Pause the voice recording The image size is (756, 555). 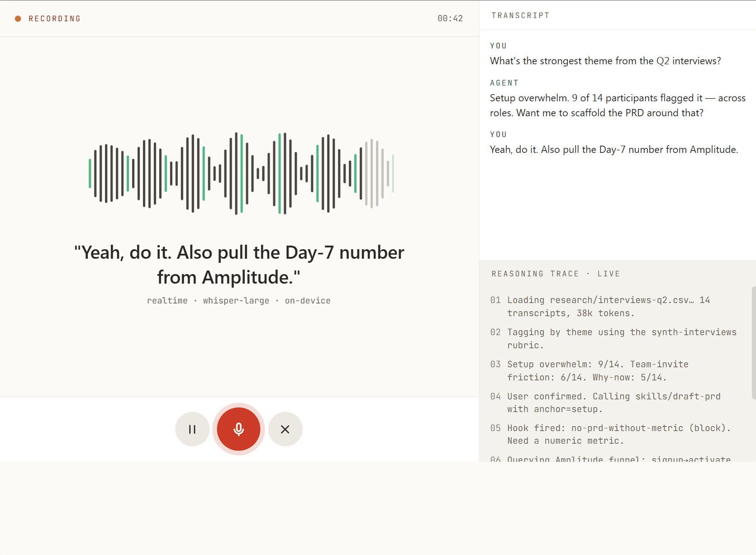pyautogui.click(x=192, y=429)
